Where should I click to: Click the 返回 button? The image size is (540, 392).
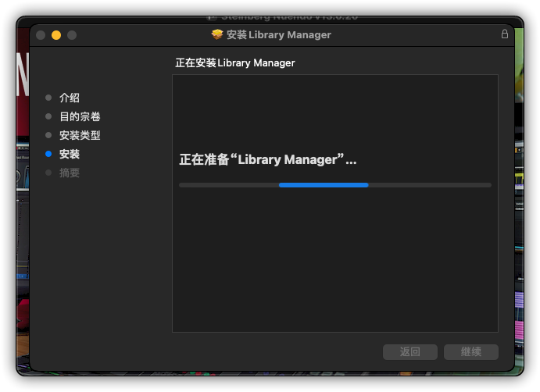(409, 351)
